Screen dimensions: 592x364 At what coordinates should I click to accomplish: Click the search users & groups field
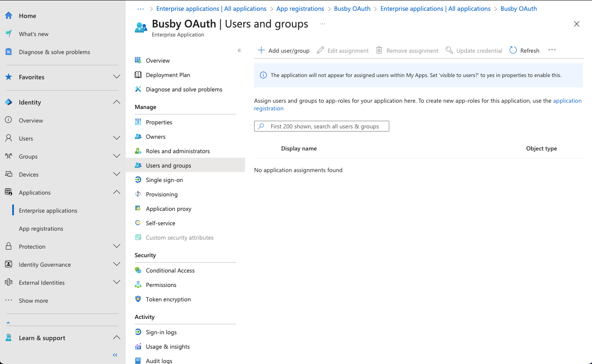tap(322, 126)
